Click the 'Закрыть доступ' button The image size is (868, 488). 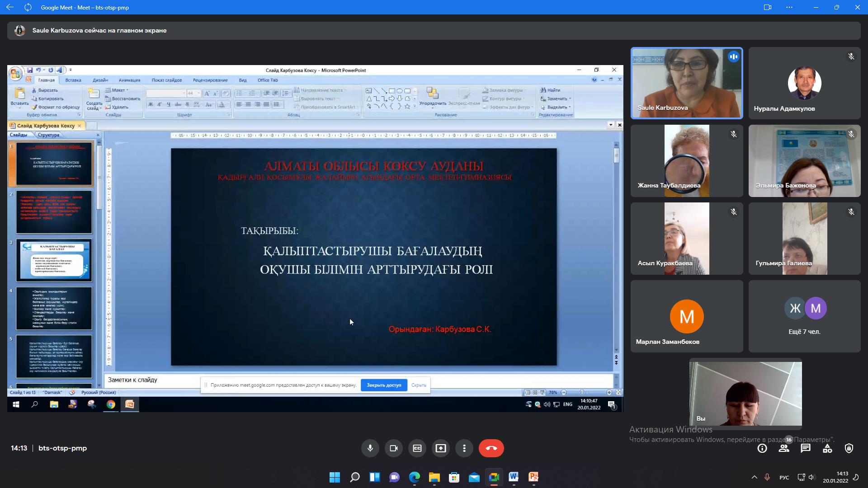pos(384,385)
